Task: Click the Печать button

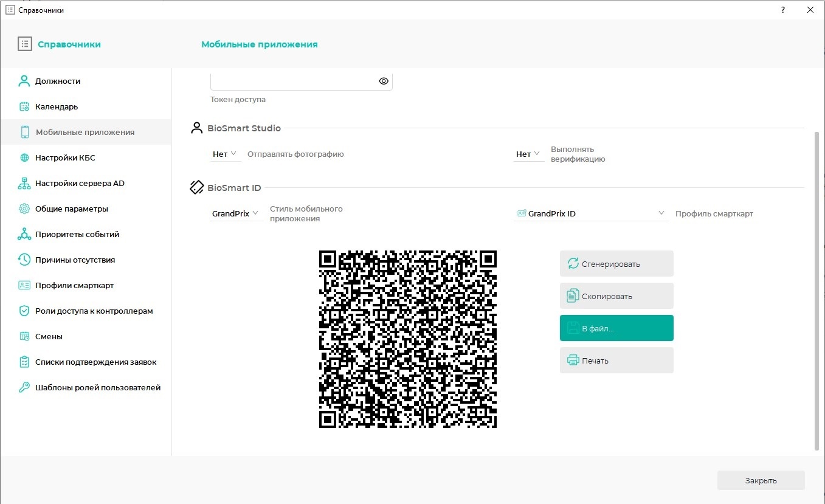Action: 616,361
